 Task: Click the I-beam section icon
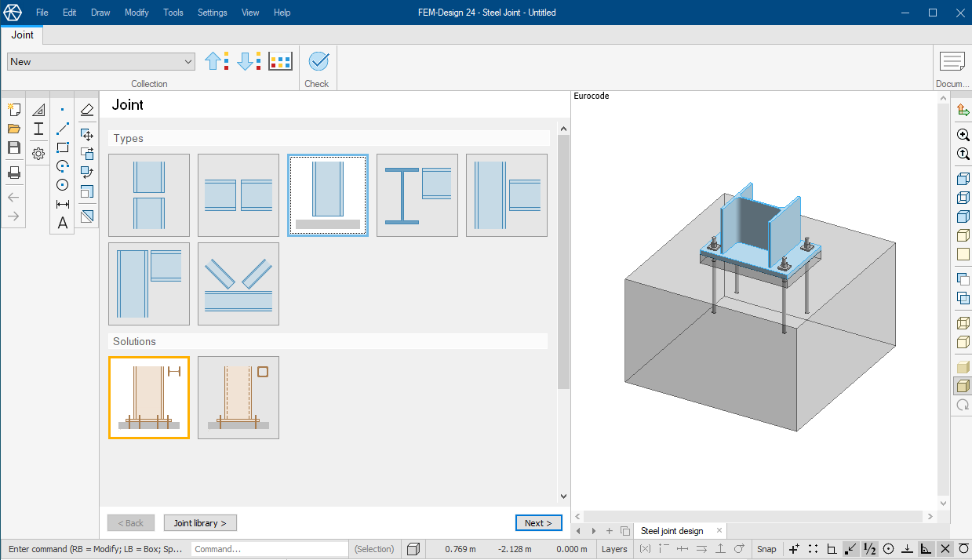(x=38, y=129)
